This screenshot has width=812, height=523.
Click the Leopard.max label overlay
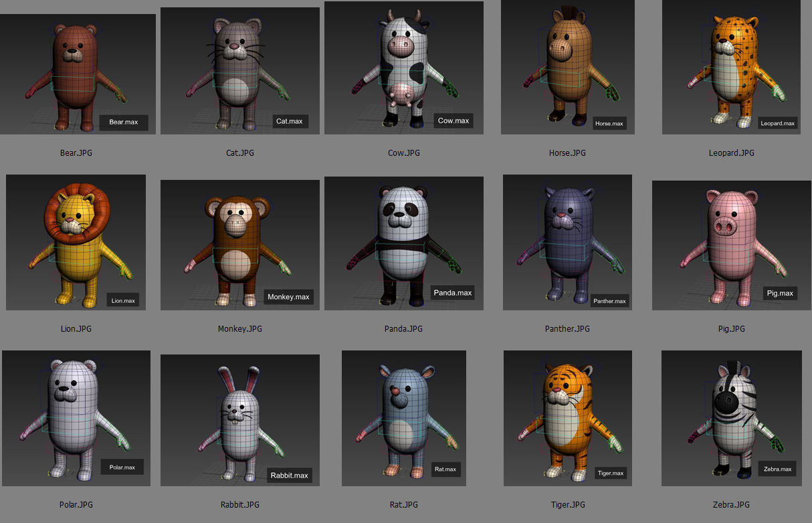click(778, 123)
